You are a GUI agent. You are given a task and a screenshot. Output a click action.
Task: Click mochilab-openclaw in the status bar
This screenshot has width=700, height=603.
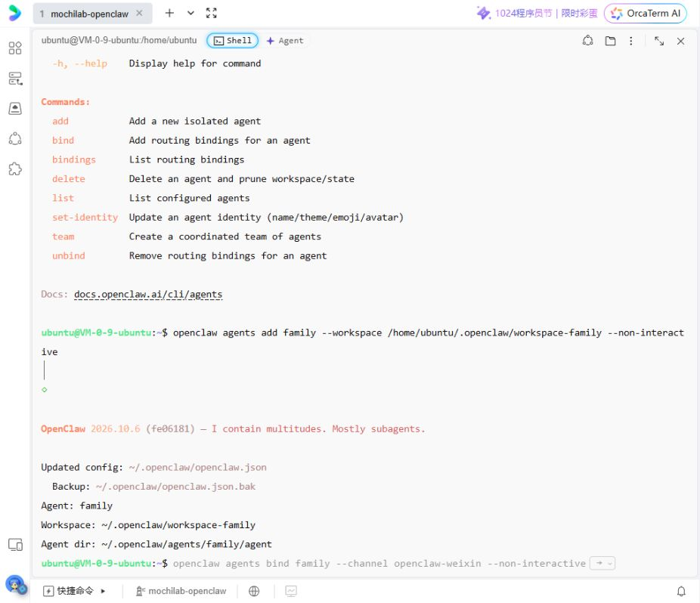click(181, 591)
